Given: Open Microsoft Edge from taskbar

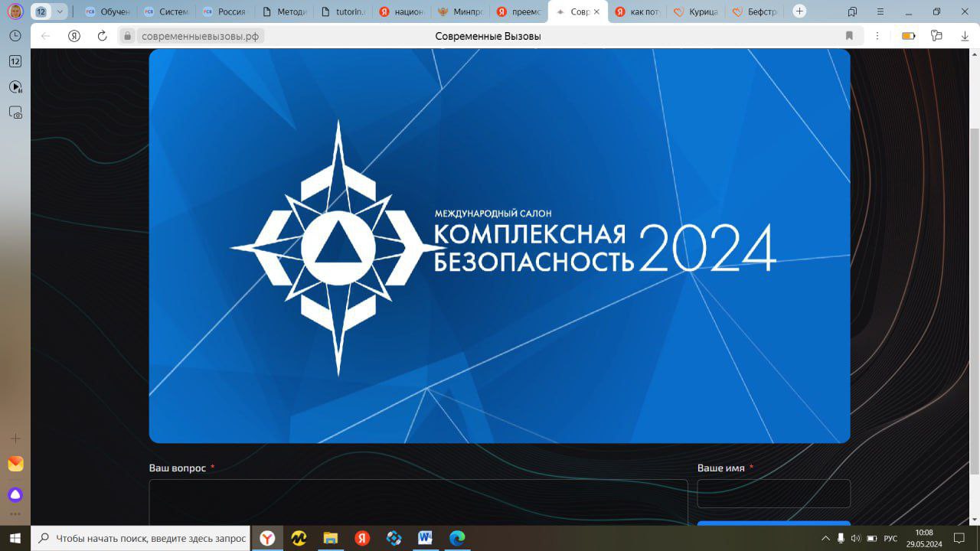Looking at the screenshot, I should [457, 539].
